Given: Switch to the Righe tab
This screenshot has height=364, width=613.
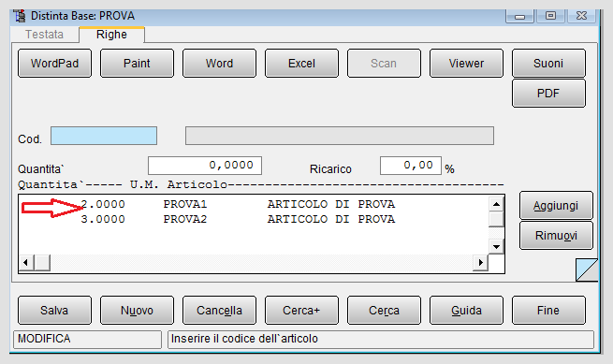Looking at the screenshot, I should 111,35.
